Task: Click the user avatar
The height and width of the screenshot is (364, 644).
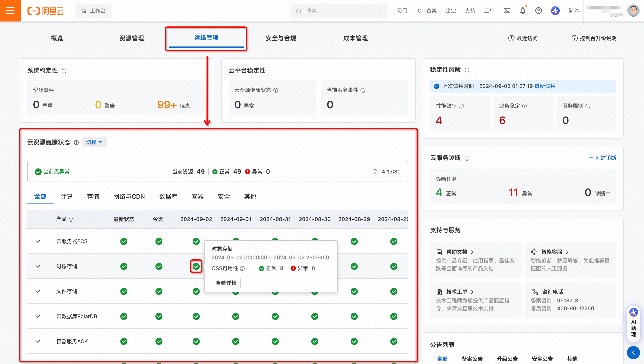Action: (633, 11)
